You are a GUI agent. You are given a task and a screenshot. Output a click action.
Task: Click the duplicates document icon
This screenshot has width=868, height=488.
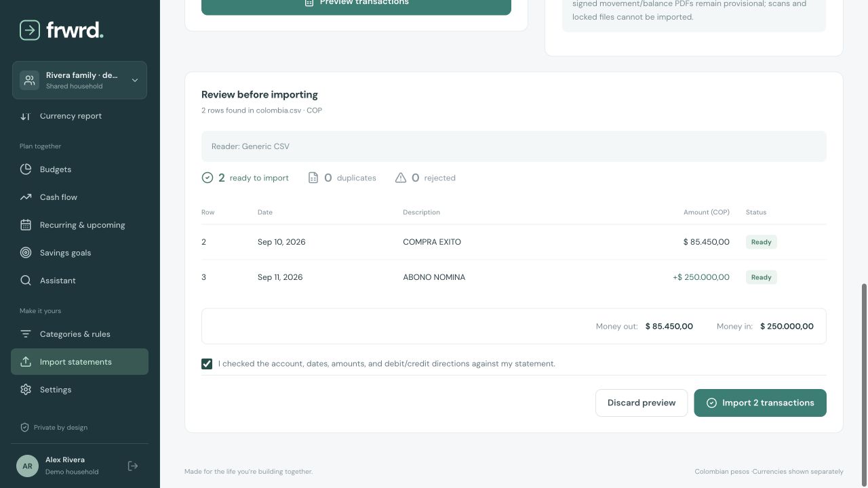point(313,178)
